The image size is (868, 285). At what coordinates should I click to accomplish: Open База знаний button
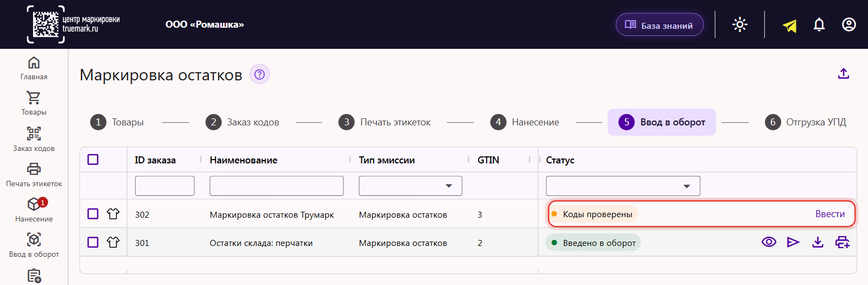(660, 25)
